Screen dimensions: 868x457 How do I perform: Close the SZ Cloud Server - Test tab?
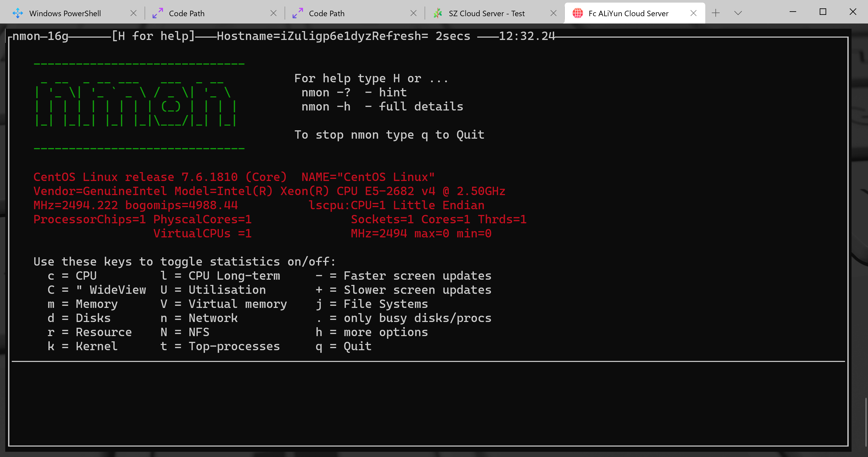(553, 13)
